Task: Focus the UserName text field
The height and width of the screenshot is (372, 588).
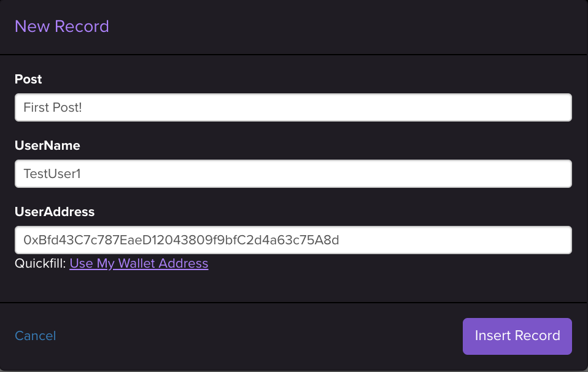Action: pyautogui.click(x=293, y=174)
